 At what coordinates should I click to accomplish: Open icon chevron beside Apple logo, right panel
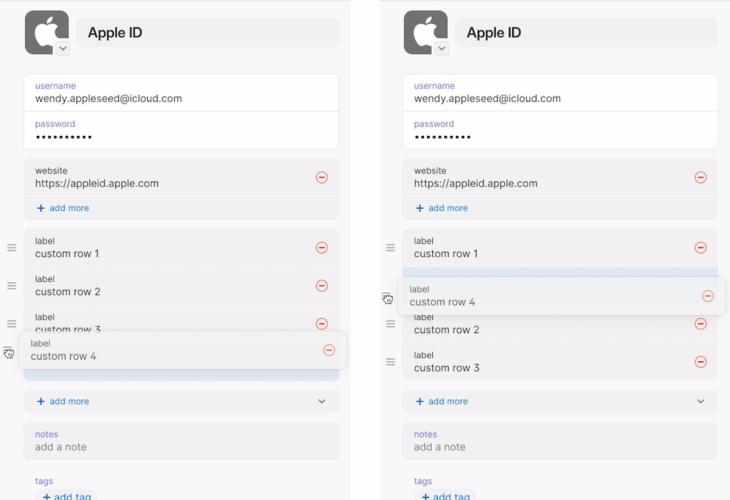tap(441, 48)
